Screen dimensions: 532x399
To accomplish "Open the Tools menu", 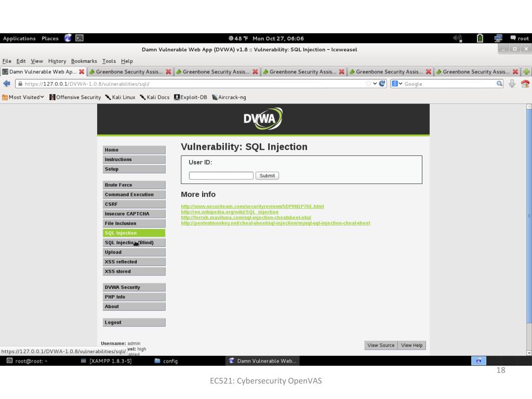I will click(x=109, y=61).
